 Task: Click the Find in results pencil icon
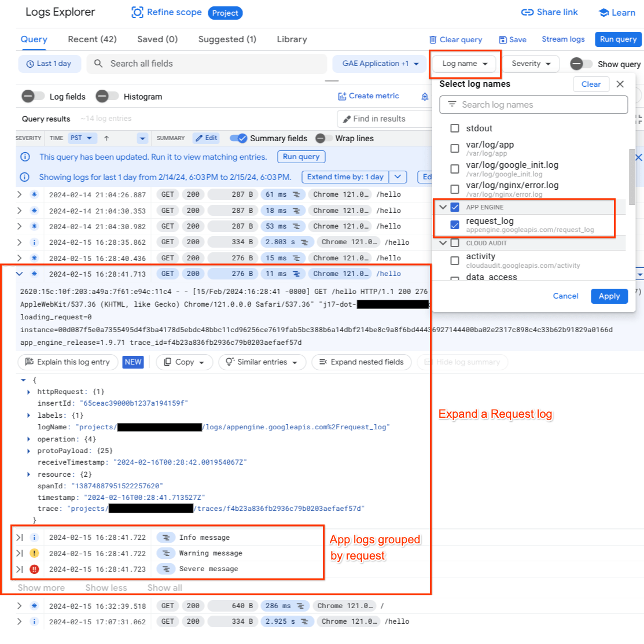click(347, 119)
